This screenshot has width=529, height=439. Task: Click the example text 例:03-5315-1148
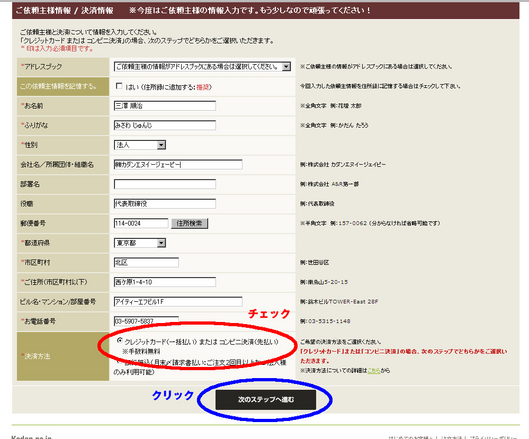[325, 321]
